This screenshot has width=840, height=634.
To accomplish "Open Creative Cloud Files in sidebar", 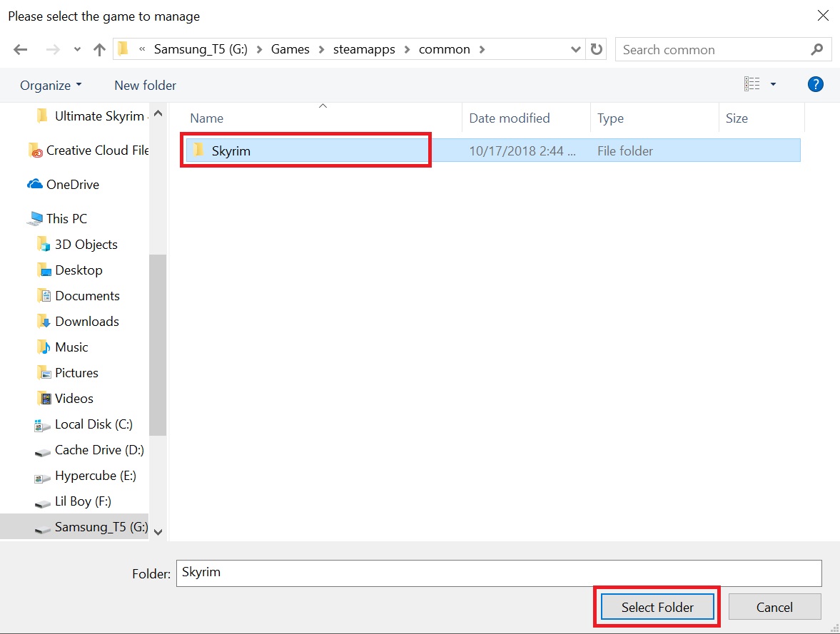I will pyautogui.click(x=88, y=150).
